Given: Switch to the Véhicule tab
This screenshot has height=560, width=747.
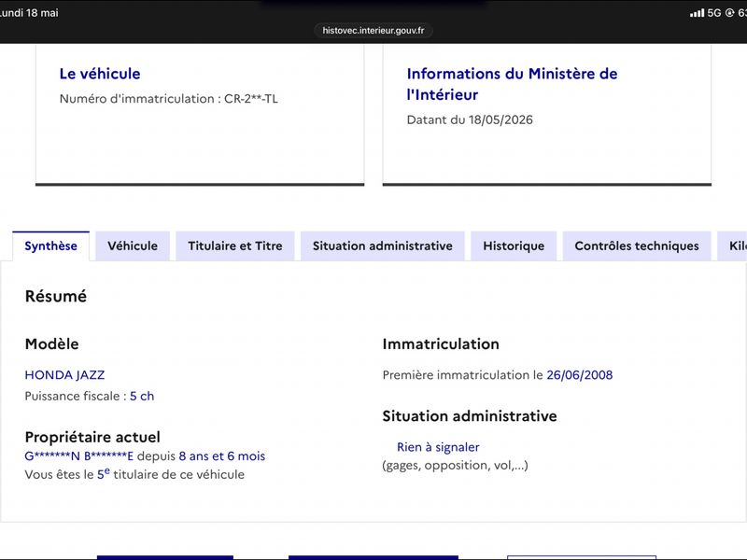Looking at the screenshot, I should (133, 246).
